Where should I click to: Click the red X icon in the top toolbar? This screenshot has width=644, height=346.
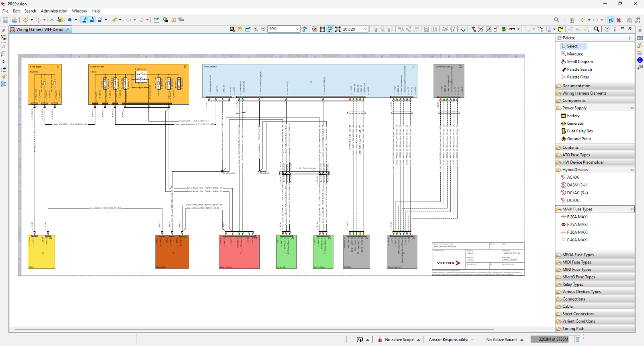click(x=619, y=20)
